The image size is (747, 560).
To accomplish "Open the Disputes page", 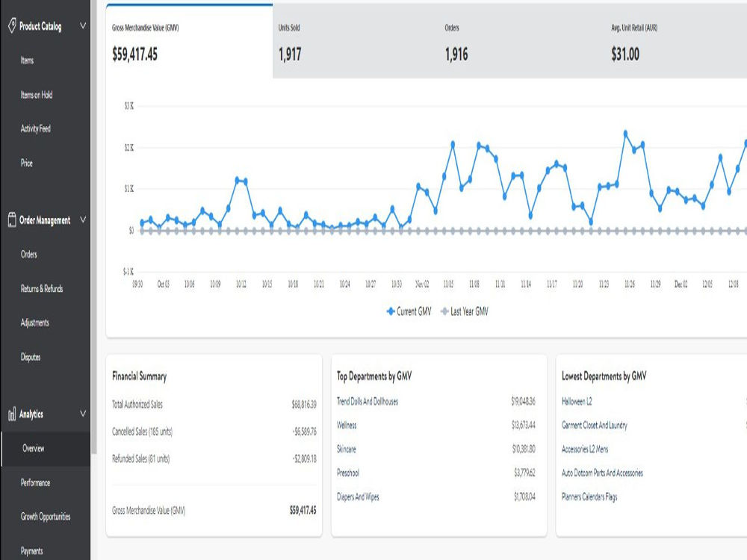I will tap(31, 357).
